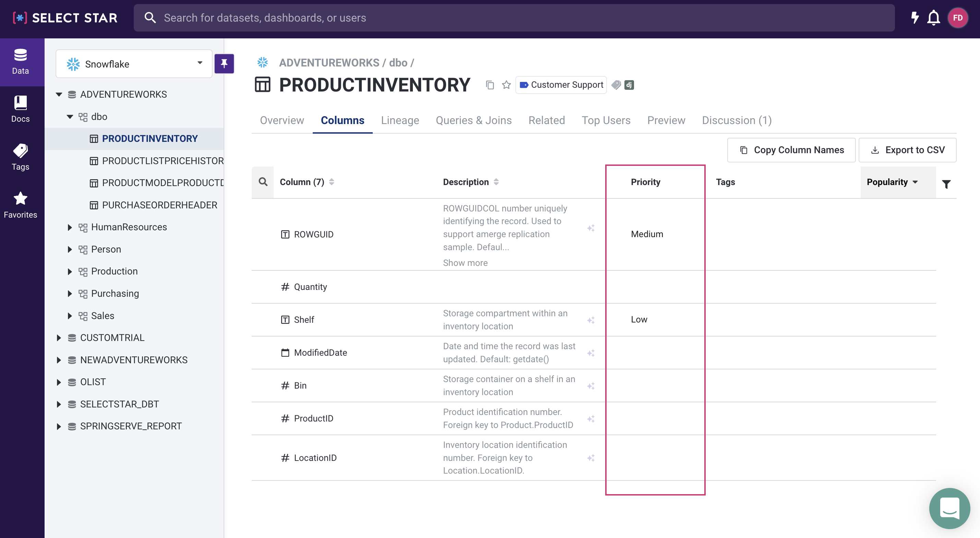Image resolution: width=980 pixels, height=538 pixels.
Task: Pin the navigation panel with pushpin icon
Action: [224, 63]
